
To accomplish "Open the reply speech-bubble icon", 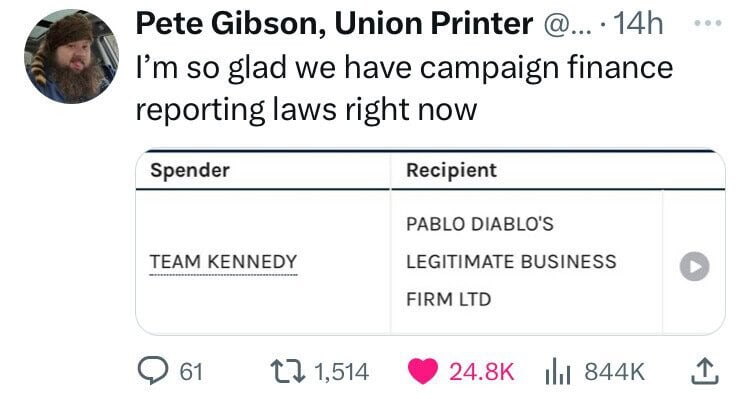I will [x=153, y=371].
